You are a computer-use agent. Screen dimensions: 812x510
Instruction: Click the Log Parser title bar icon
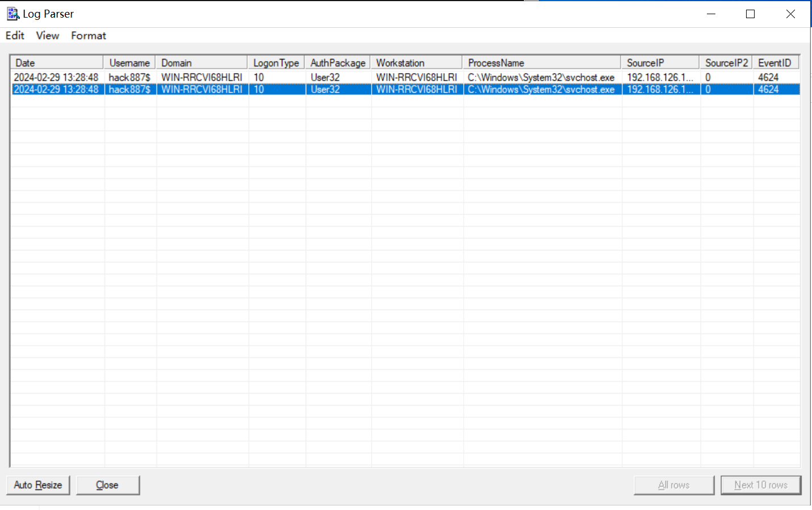tap(13, 14)
